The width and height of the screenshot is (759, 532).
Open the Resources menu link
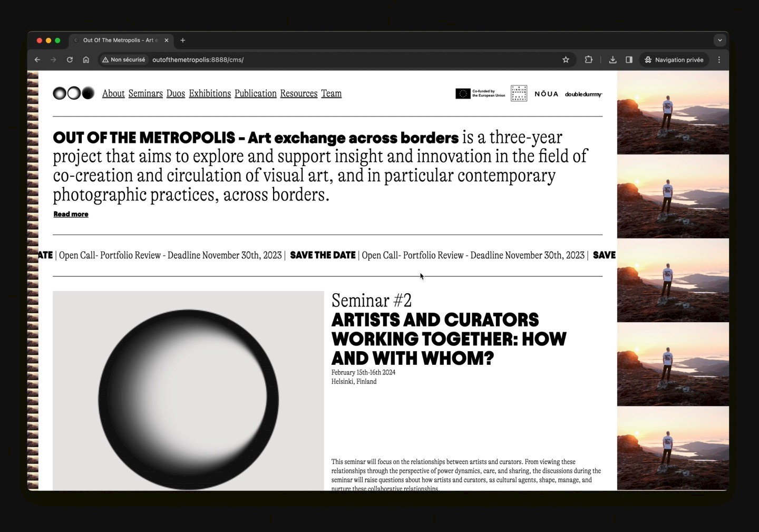pyautogui.click(x=299, y=93)
